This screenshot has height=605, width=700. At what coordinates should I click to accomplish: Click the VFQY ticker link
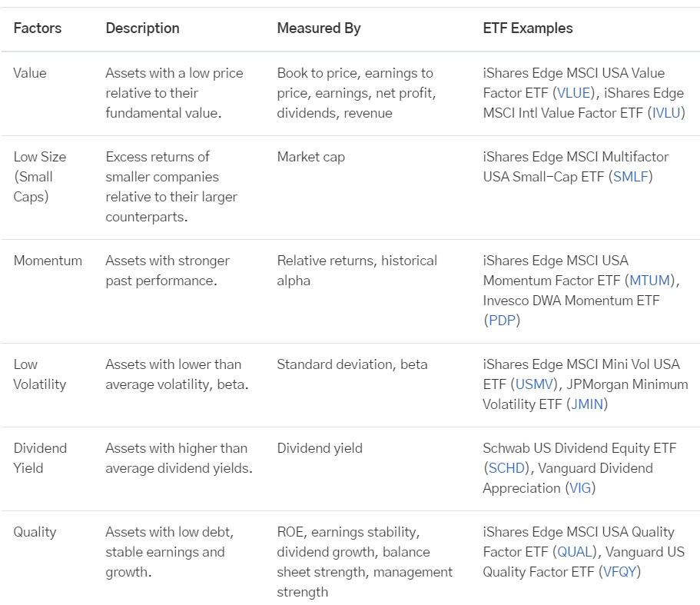(x=619, y=571)
